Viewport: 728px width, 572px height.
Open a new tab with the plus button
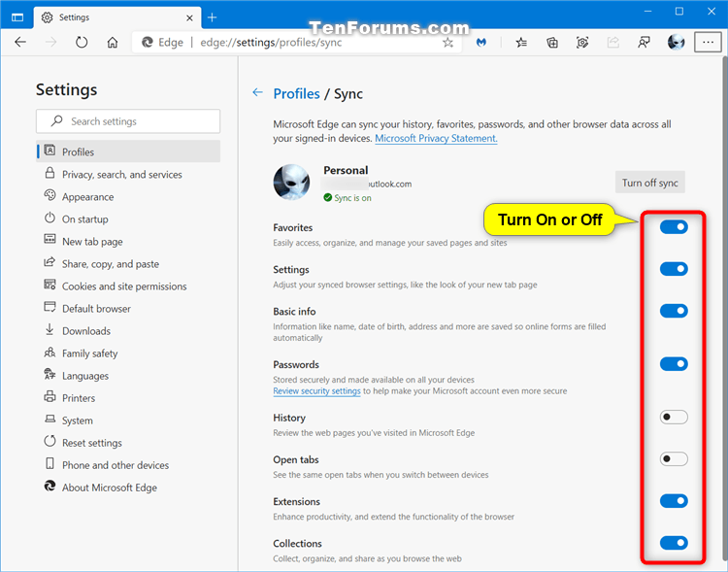213,17
